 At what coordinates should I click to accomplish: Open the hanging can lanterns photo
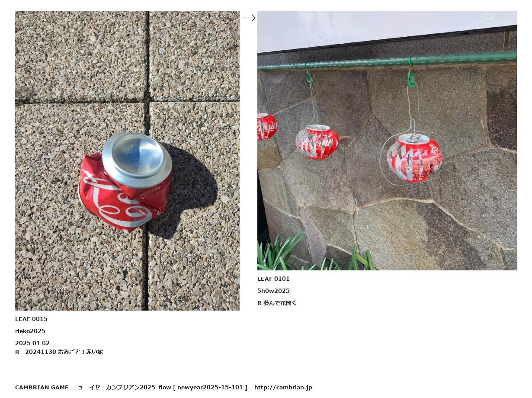[x=387, y=141]
